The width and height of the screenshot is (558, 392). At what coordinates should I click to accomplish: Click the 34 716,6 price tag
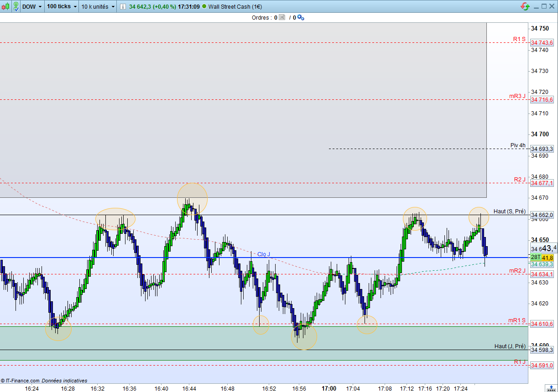pos(542,99)
